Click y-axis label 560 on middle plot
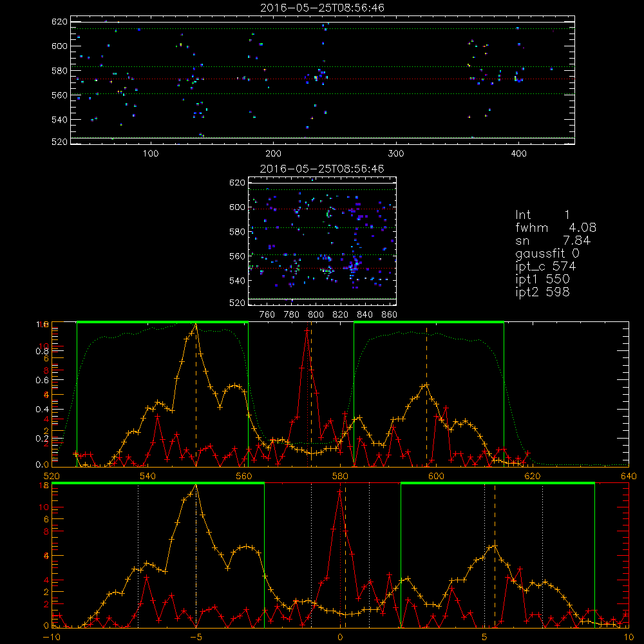644x644 pixels. point(237,256)
